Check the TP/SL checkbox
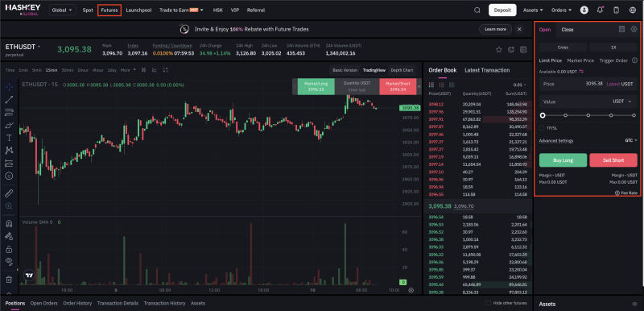Image resolution: width=644 pixels, height=311 pixels. coord(542,128)
